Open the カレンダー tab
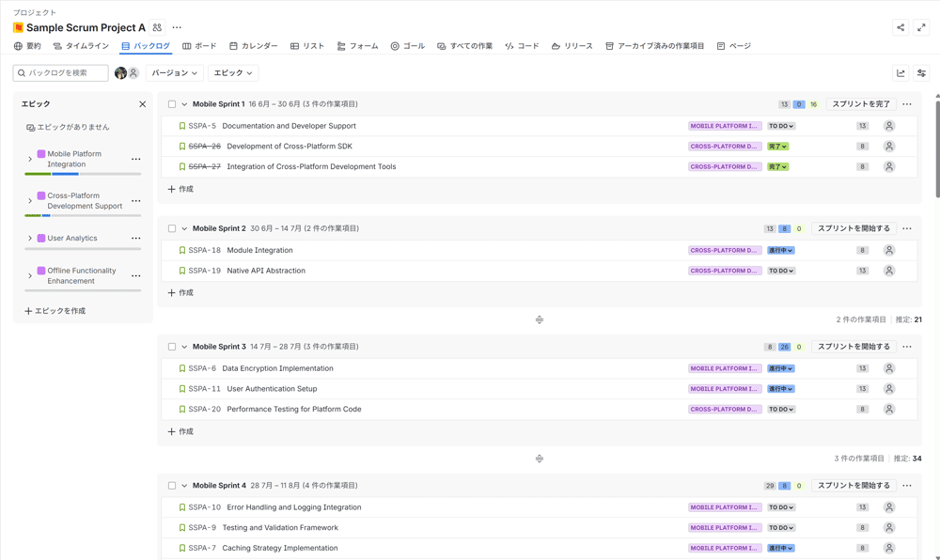The height and width of the screenshot is (560, 940). tap(254, 46)
